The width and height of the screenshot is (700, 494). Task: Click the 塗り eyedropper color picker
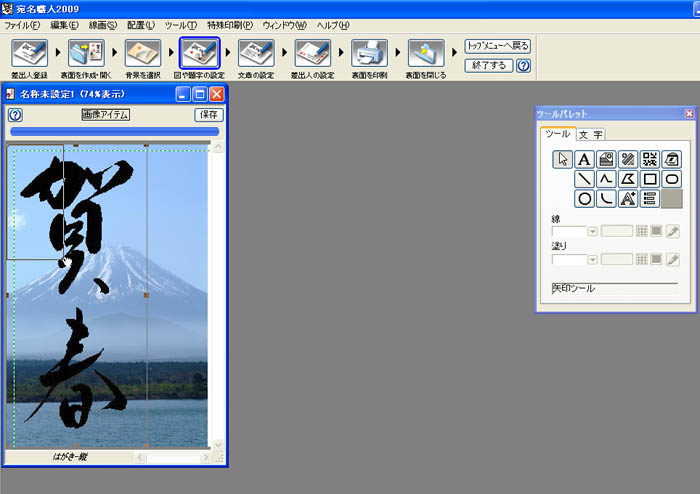(674, 260)
